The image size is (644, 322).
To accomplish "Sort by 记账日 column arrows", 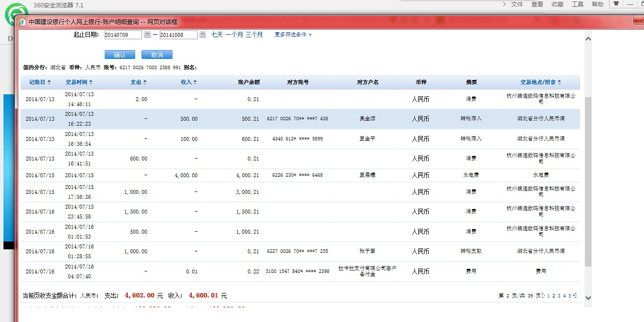I will 40,82.
